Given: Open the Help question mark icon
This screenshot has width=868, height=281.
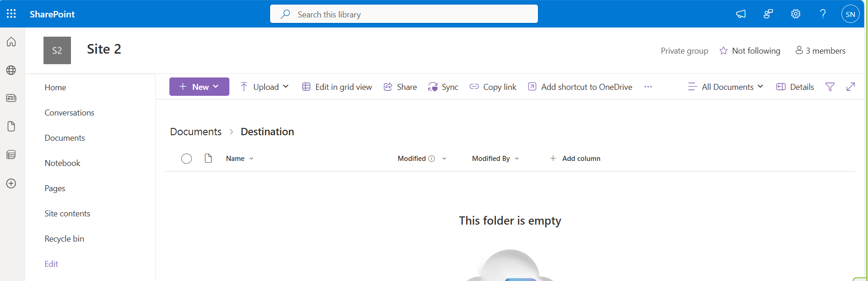Looking at the screenshot, I should (823, 14).
